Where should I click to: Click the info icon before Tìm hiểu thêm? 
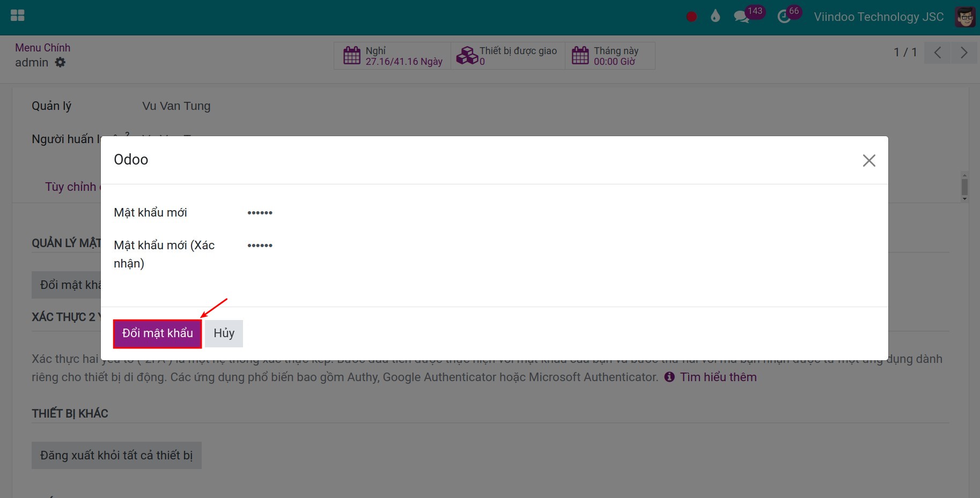pos(669,377)
